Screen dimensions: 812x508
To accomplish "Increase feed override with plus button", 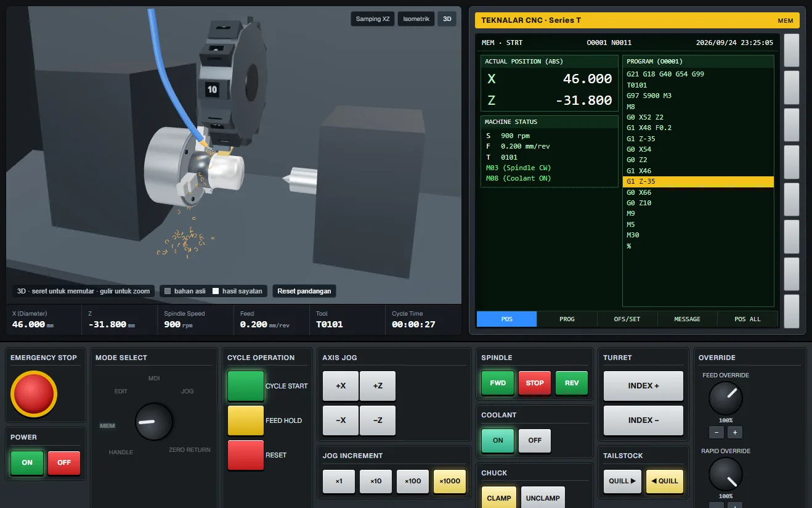I will [x=735, y=432].
